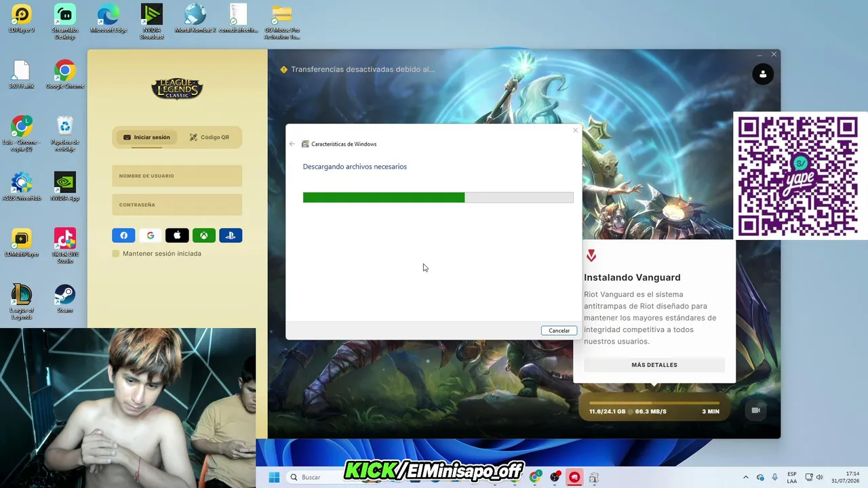
Task: Select the comidbafreefir text file icon
Action: pos(239,19)
